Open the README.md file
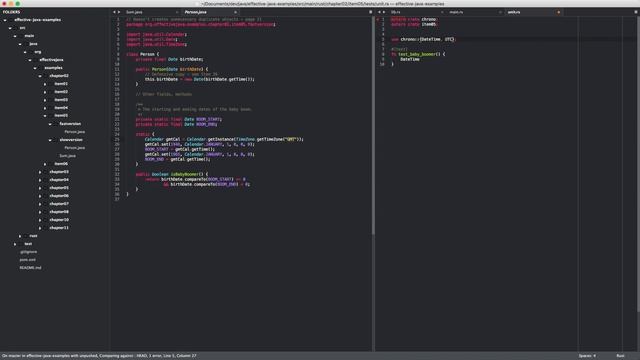The height and width of the screenshot is (360, 640). (x=30, y=268)
